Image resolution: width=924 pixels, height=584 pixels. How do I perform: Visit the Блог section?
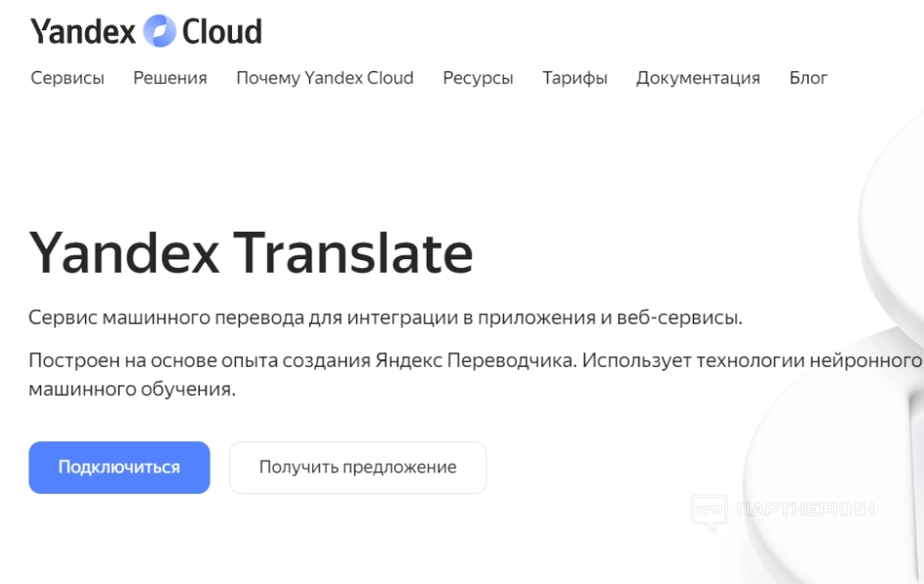(x=808, y=77)
